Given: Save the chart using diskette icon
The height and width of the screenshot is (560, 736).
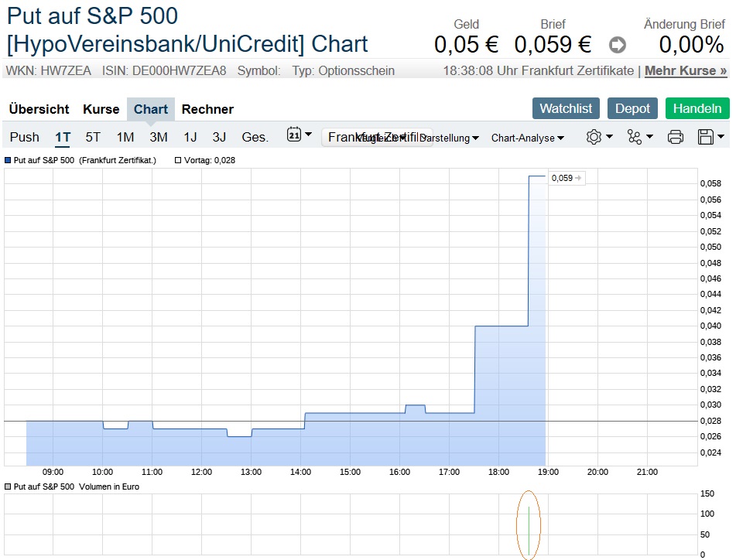Looking at the screenshot, I should [706, 137].
